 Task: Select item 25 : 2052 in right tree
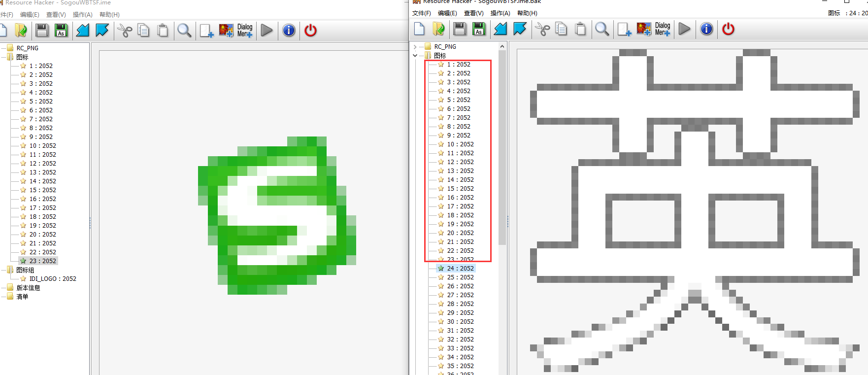tap(460, 277)
